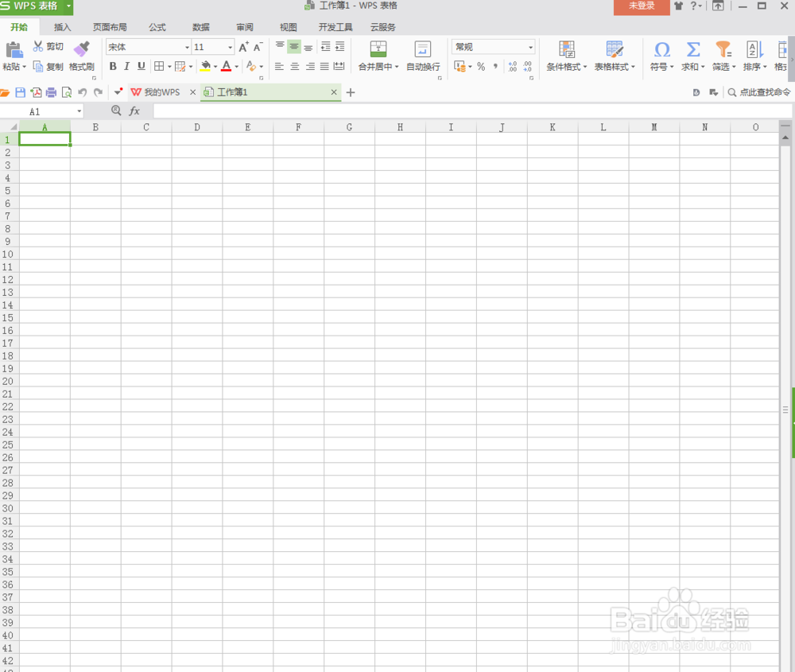The image size is (795, 672).
Task: Select the Format Painter brush
Action: tap(81, 49)
